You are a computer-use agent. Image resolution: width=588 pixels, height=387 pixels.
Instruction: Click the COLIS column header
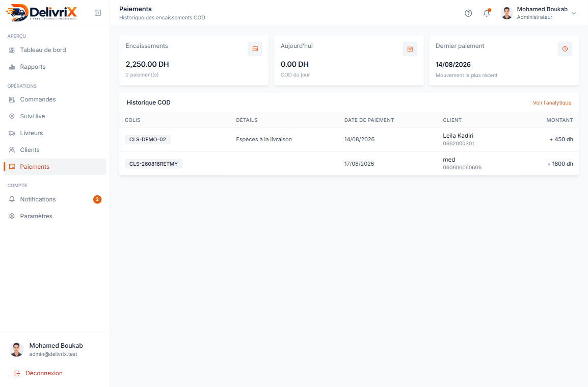(x=132, y=120)
